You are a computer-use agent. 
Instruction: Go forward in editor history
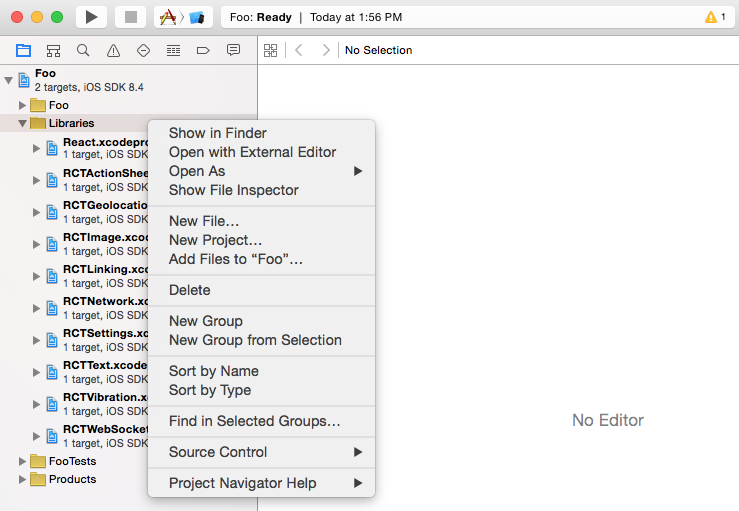(326, 50)
